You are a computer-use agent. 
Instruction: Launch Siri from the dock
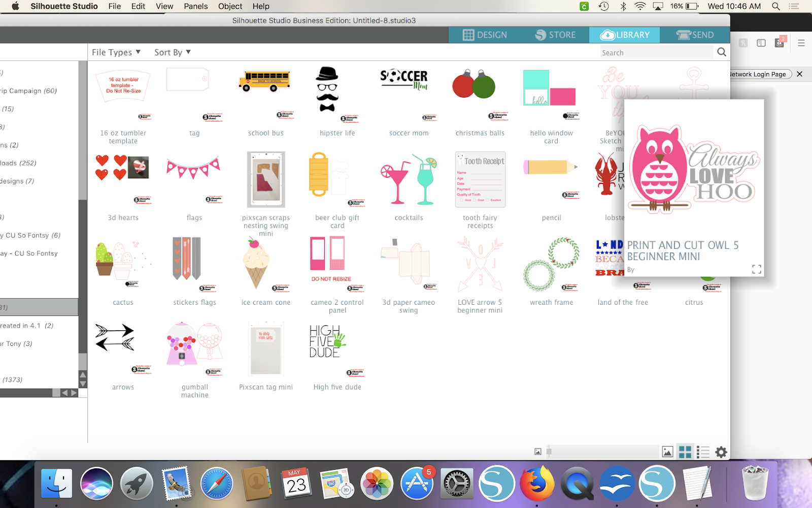point(96,483)
